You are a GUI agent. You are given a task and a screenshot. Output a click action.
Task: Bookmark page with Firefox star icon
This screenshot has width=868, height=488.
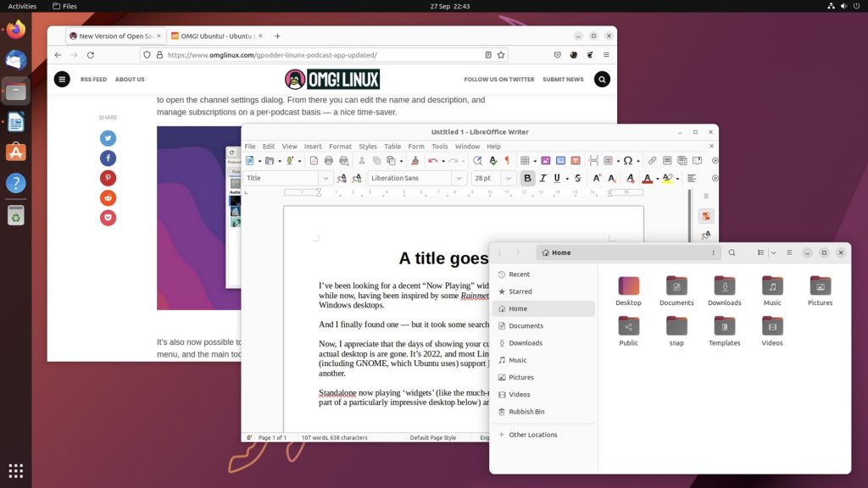pyautogui.click(x=501, y=55)
